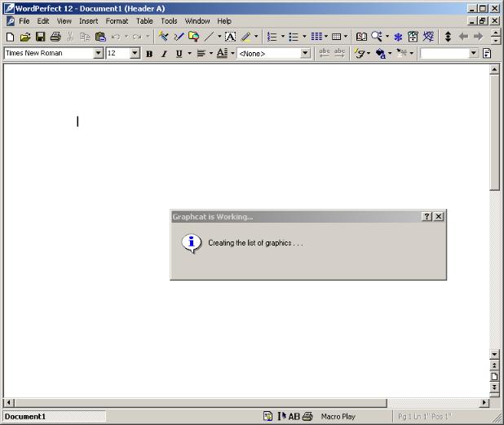Save document with floppy disk icon
504x425 pixels.
[x=40, y=37]
